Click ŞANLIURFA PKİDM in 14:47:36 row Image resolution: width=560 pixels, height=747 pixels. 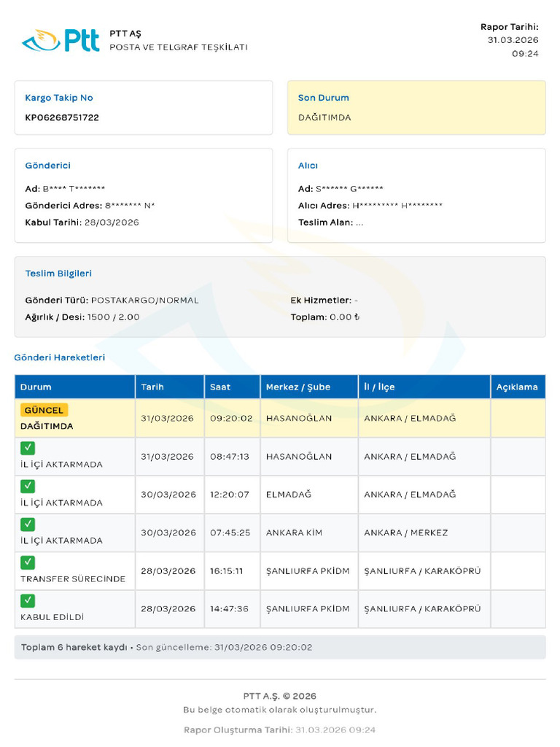tap(308, 609)
